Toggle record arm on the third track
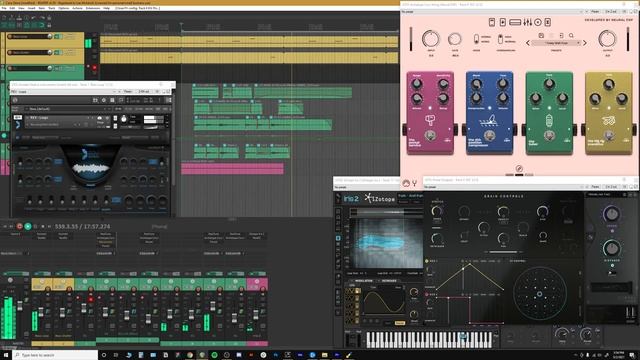Image resolution: width=640 pixels, height=360 pixels. coord(94,68)
